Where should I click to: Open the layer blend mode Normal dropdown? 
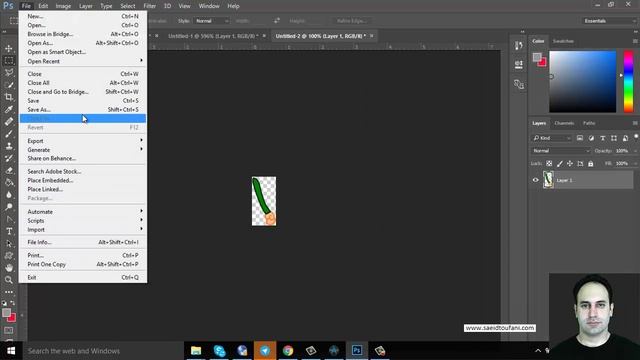(x=561, y=151)
